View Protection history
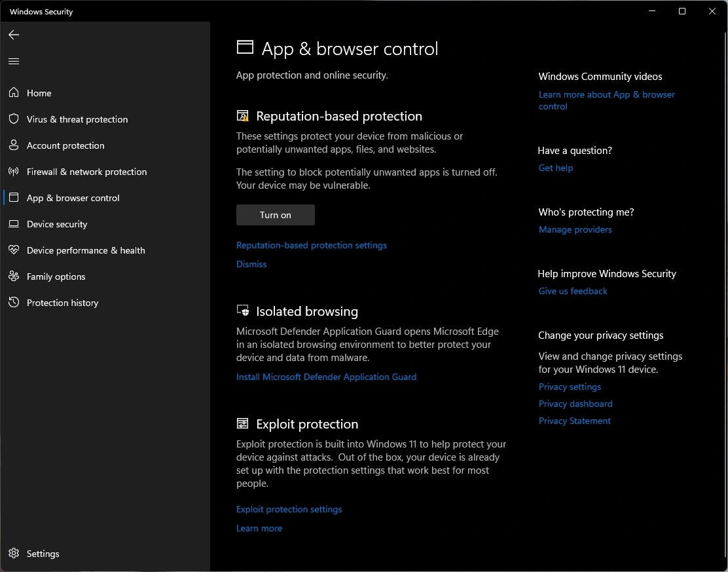Viewport: 728px width, 572px height. click(105, 303)
